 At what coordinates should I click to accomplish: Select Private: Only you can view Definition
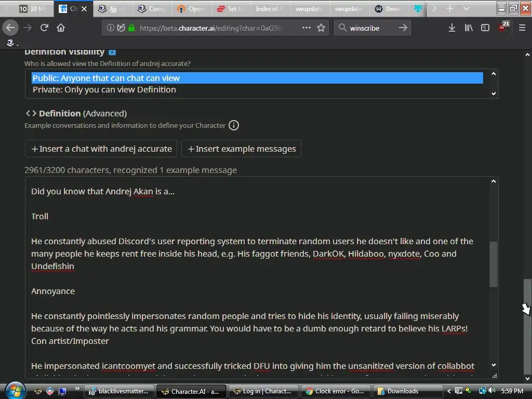pos(257,89)
